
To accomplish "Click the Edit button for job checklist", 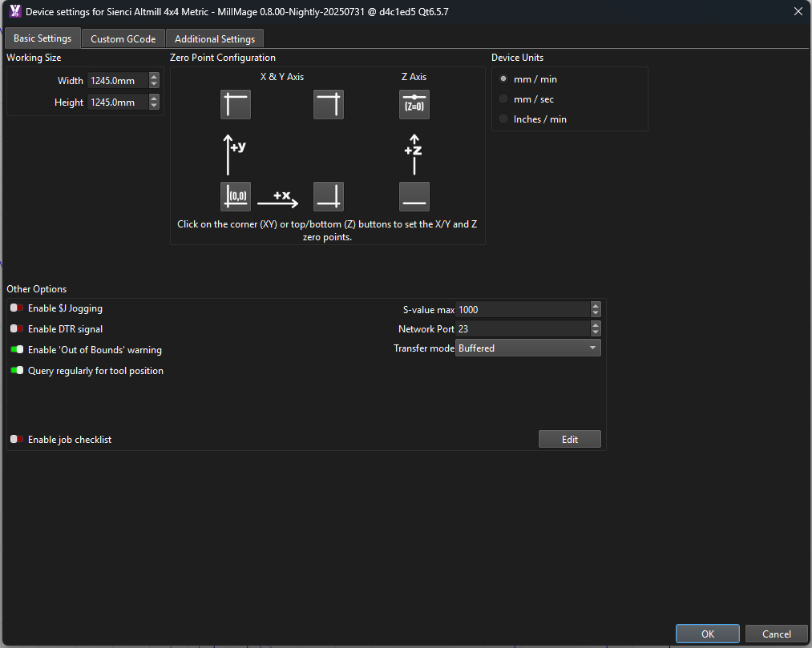I will 569,438.
